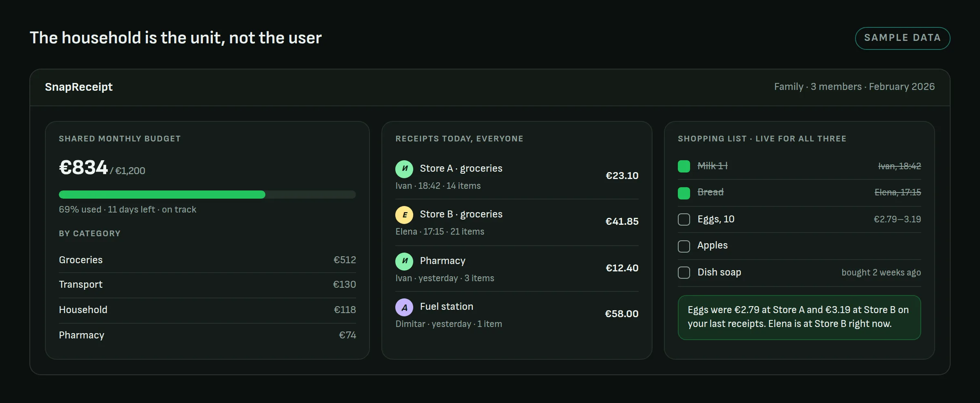Click the €2.79–3.19 eggs price range
The height and width of the screenshot is (403, 980).
pos(897,219)
